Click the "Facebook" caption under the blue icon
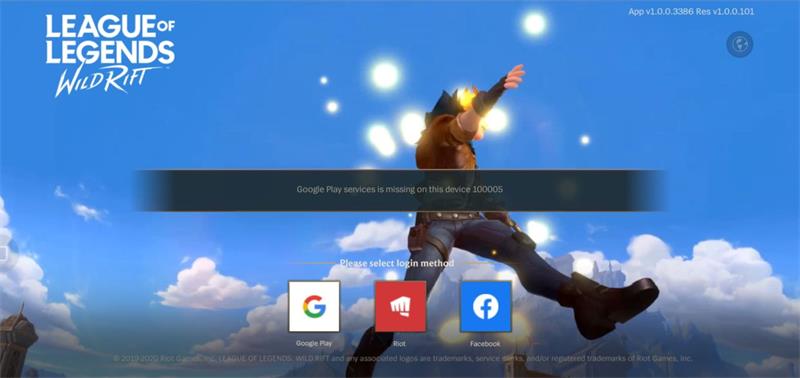 coord(485,343)
